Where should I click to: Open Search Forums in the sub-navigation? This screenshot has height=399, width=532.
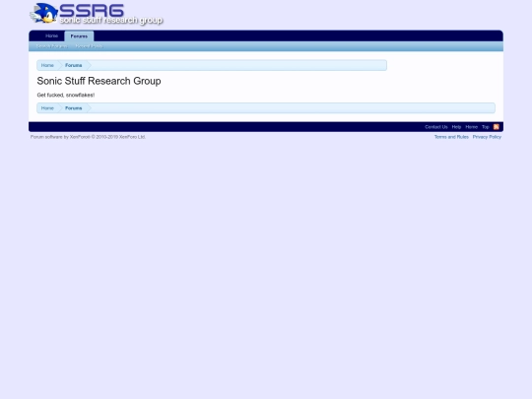tap(52, 46)
